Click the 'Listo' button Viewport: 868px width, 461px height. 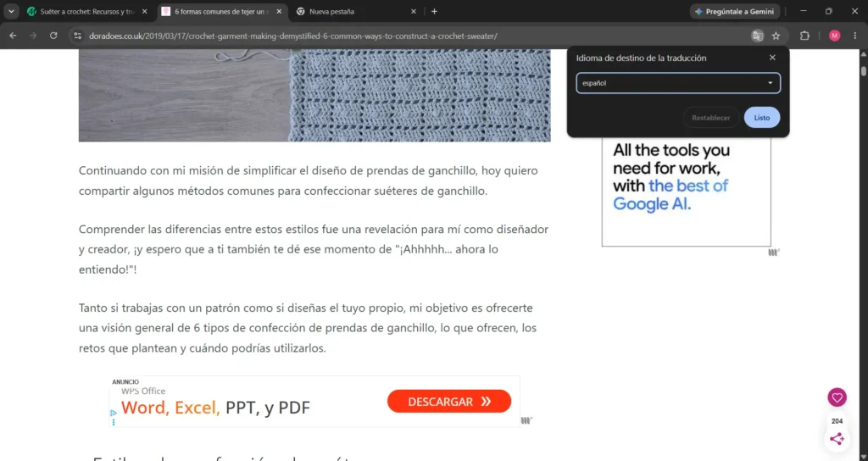coord(762,117)
